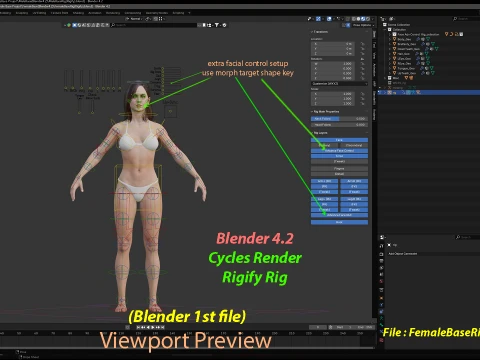The image size is (480, 360).
Task: Switch to the Tool sidebar tab
Action: pyautogui.click(x=374, y=45)
